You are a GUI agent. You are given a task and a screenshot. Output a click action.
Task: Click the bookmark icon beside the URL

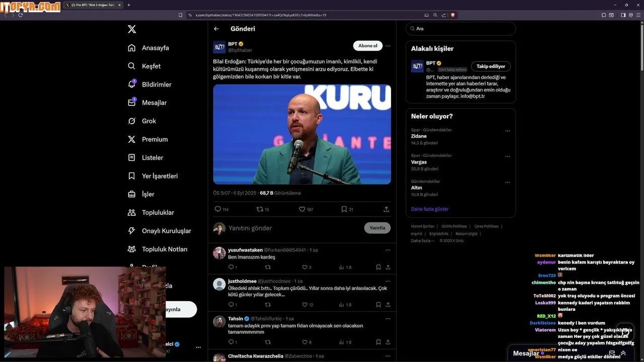pyautogui.click(x=181, y=15)
